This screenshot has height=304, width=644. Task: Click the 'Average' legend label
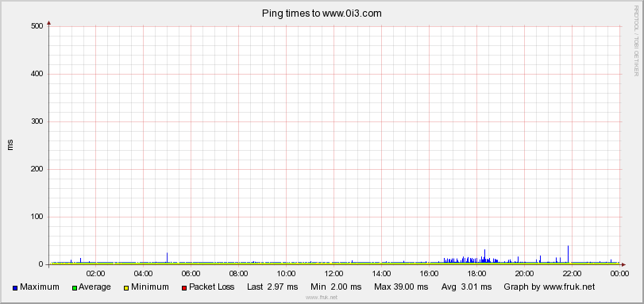pyautogui.click(x=94, y=287)
